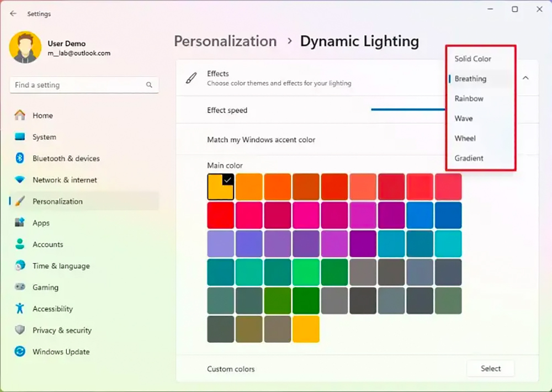Open Bluetooth & devices via its icon
Screen dimensions: 552x392
pos(20,158)
